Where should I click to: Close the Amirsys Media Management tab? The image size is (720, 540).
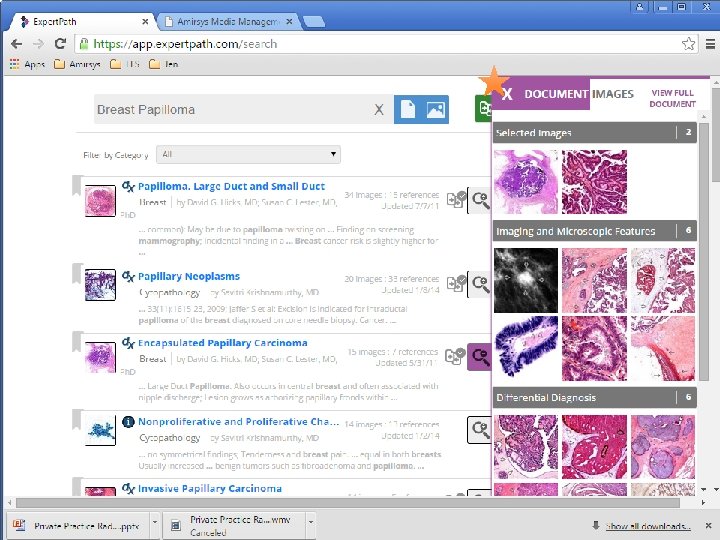point(289,22)
